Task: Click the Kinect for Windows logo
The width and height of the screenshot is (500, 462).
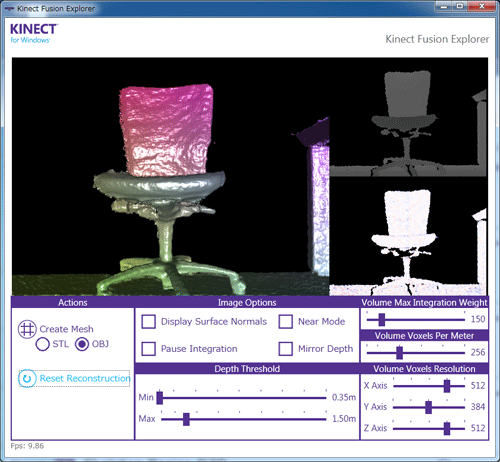Action: [x=34, y=33]
